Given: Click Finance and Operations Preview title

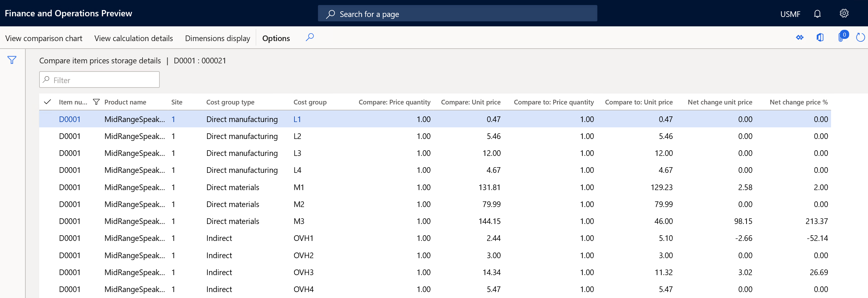Looking at the screenshot, I should (x=68, y=13).
